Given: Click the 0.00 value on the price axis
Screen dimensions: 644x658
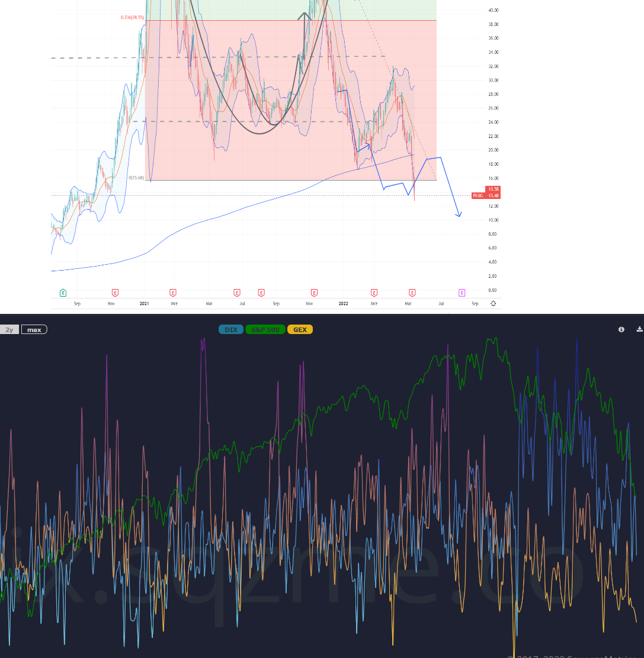Looking at the screenshot, I should (492, 290).
